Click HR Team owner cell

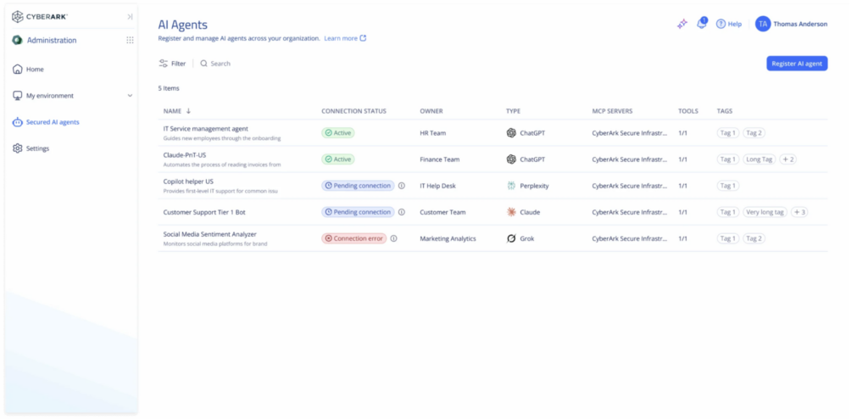pyautogui.click(x=433, y=133)
